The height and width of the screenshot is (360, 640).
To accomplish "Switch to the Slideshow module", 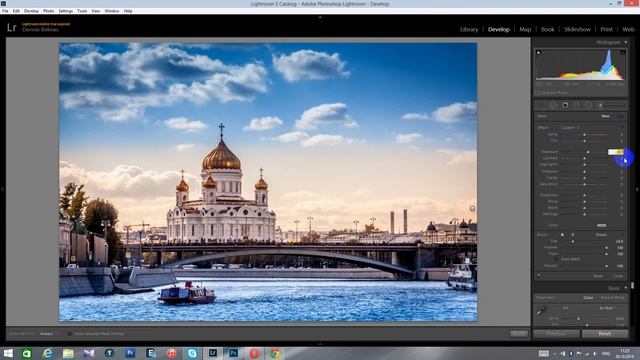I will 577,29.
